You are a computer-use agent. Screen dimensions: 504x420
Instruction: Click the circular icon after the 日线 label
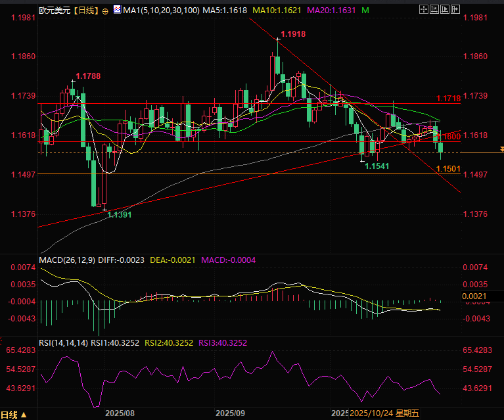pos(106,11)
